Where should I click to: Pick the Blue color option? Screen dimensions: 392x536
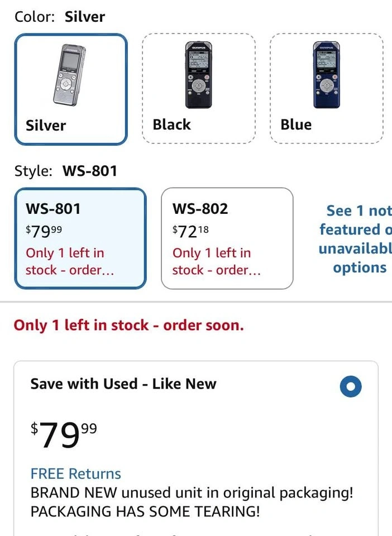click(326, 89)
